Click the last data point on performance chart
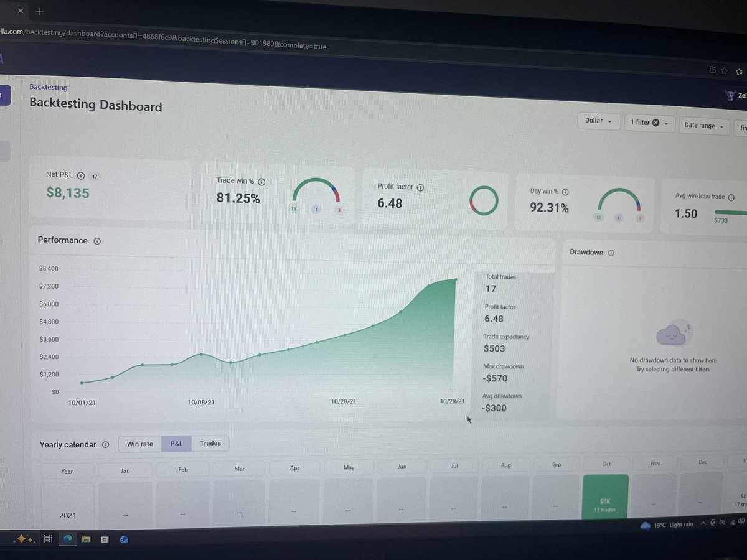Screen dimensions: 747x560 pyautogui.click(x=456, y=279)
